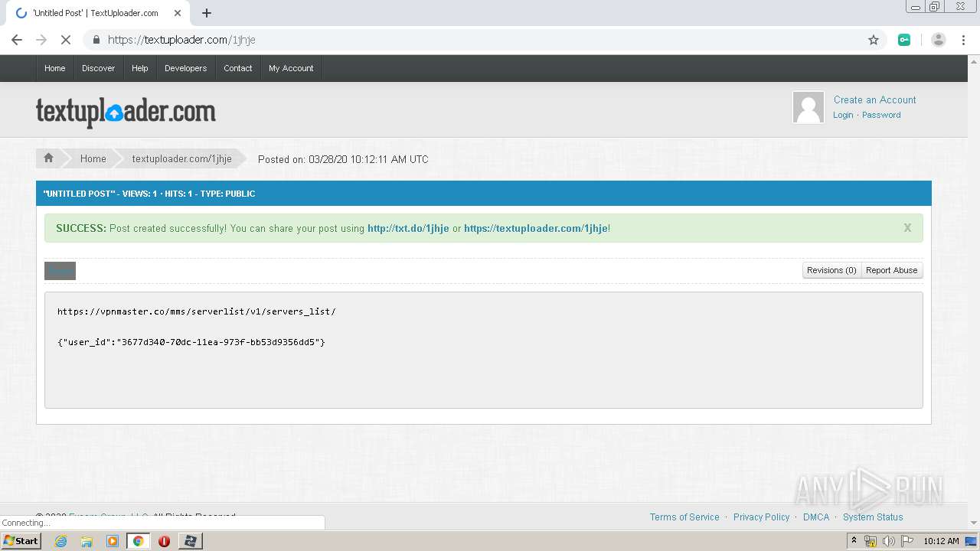Image resolution: width=980 pixels, height=551 pixels.
Task: Click the Login link
Action: click(843, 115)
